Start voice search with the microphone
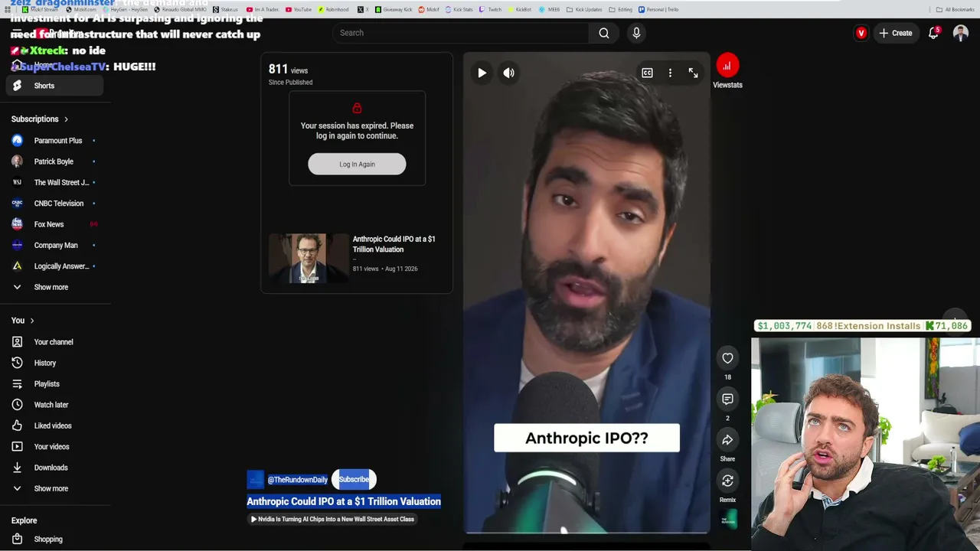Image resolution: width=980 pixels, height=551 pixels. click(x=636, y=33)
